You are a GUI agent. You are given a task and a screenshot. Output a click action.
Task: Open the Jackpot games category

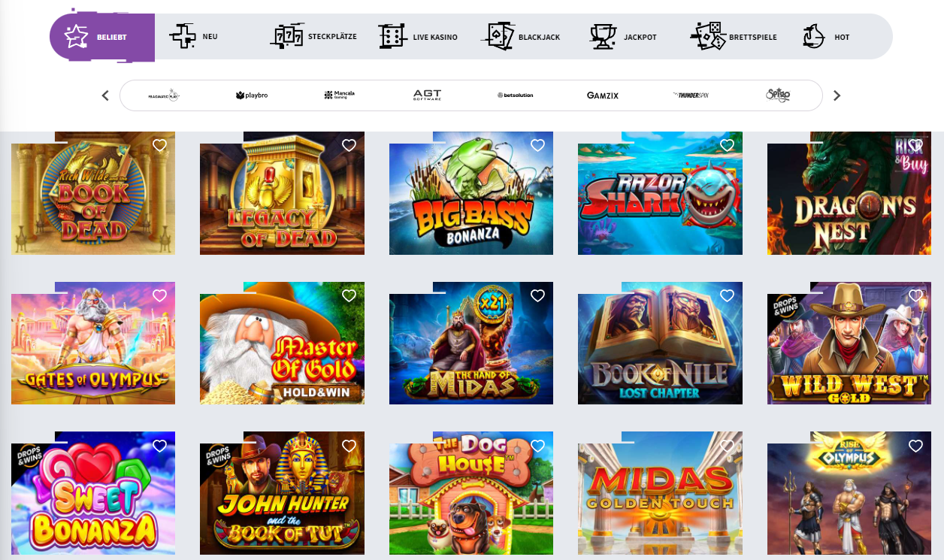624,36
